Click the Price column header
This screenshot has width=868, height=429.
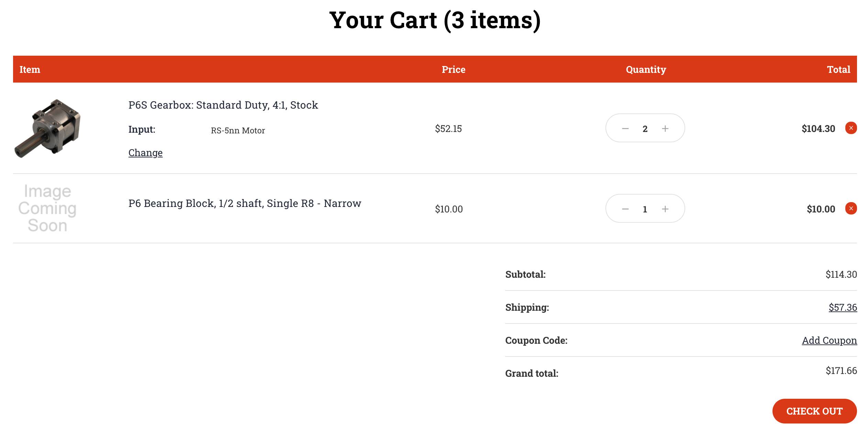tap(453, 69)
